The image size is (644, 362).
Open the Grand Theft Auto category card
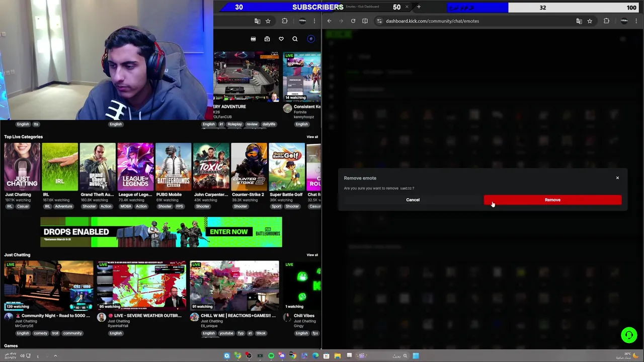click(x=98, y=167)
